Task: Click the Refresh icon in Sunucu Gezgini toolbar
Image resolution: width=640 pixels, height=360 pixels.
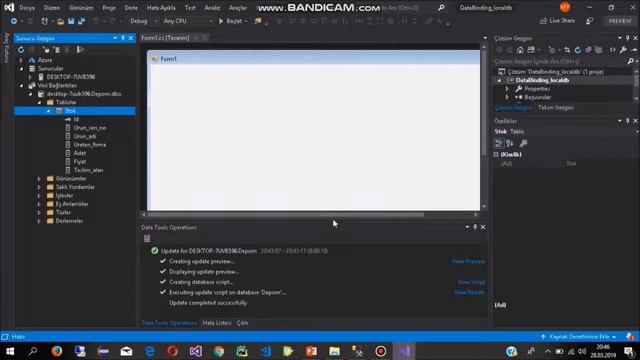Action: 21,50
